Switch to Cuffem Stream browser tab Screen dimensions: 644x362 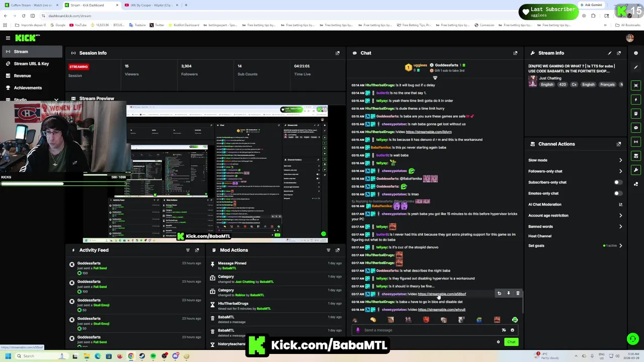point(31,5)
